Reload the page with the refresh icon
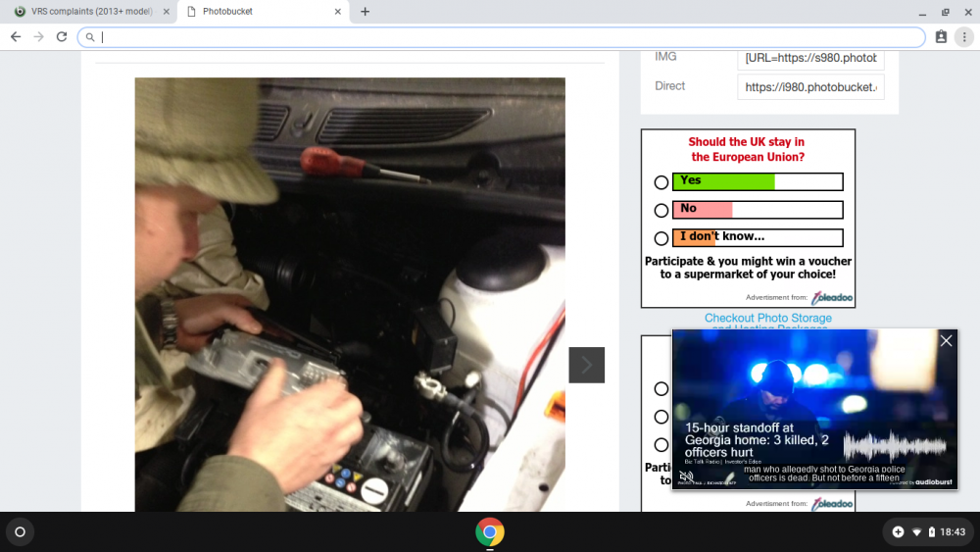 click(x=61, y=37)
